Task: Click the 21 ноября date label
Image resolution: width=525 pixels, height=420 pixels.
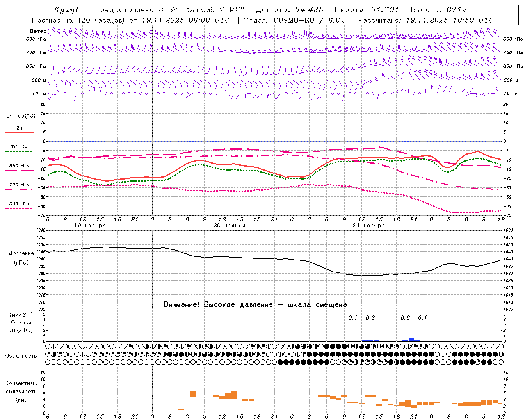Action: coord(369,226)
